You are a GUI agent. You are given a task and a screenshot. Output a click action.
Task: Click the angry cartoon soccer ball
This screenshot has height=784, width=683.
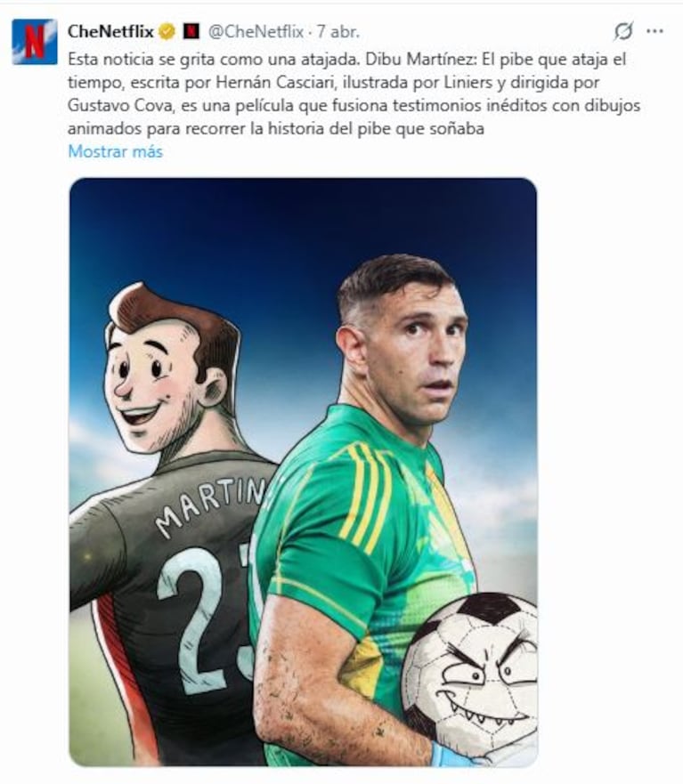[x=469, y=670]
